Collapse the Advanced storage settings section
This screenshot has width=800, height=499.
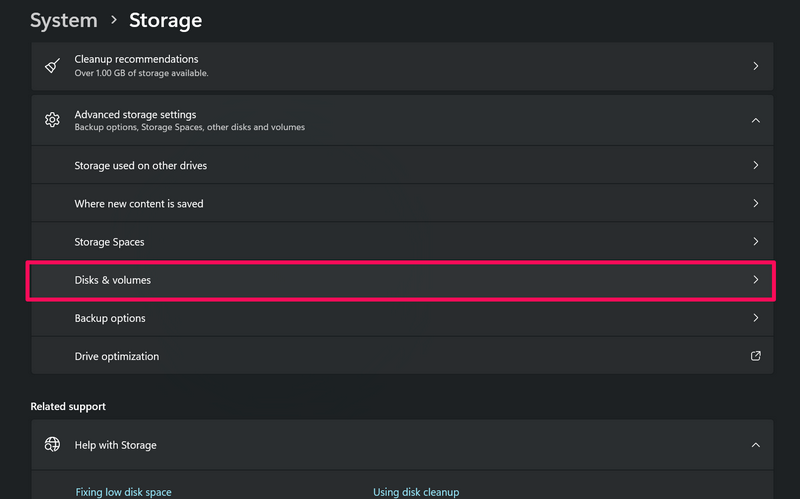tap(756, 120)
